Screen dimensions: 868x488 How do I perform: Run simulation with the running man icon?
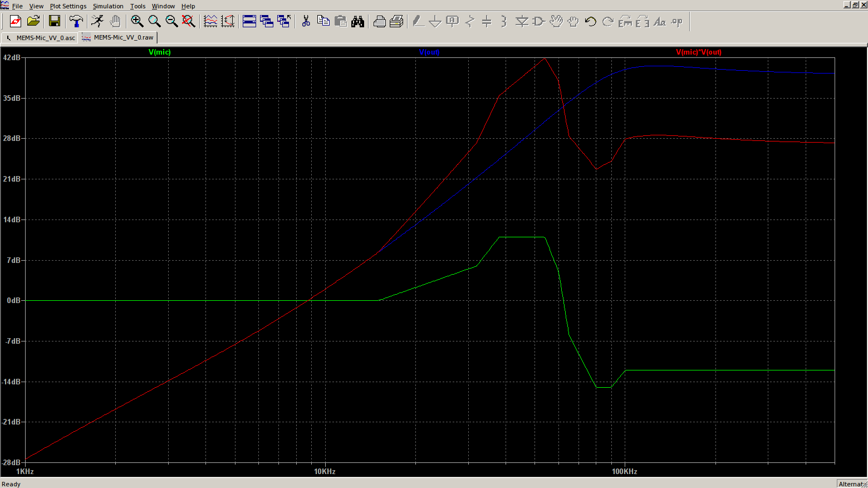(97, 21)
